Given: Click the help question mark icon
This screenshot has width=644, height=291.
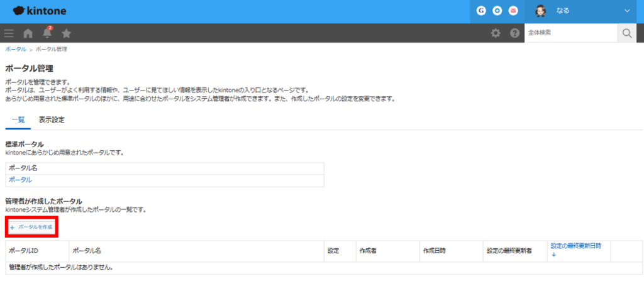Looking at the screenshot, I should [514, 33].
